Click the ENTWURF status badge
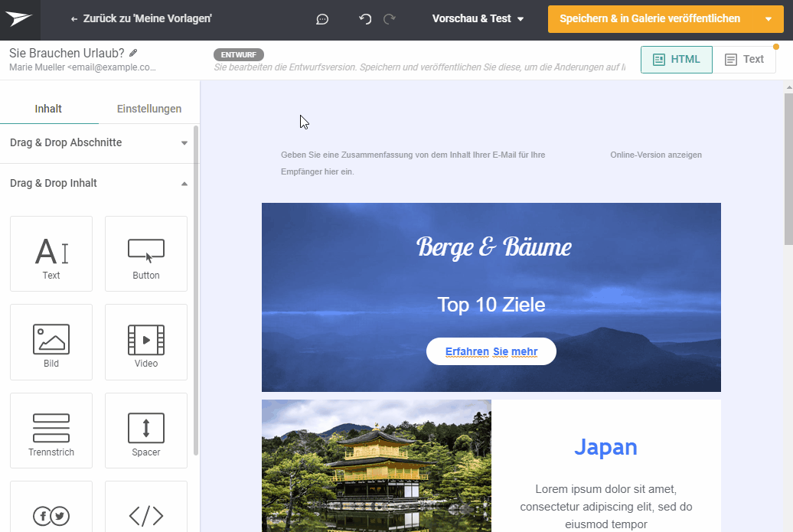Image resolution: width=793 pixels, height=532 pixels. pyautogui.click(x=239, y=54)
